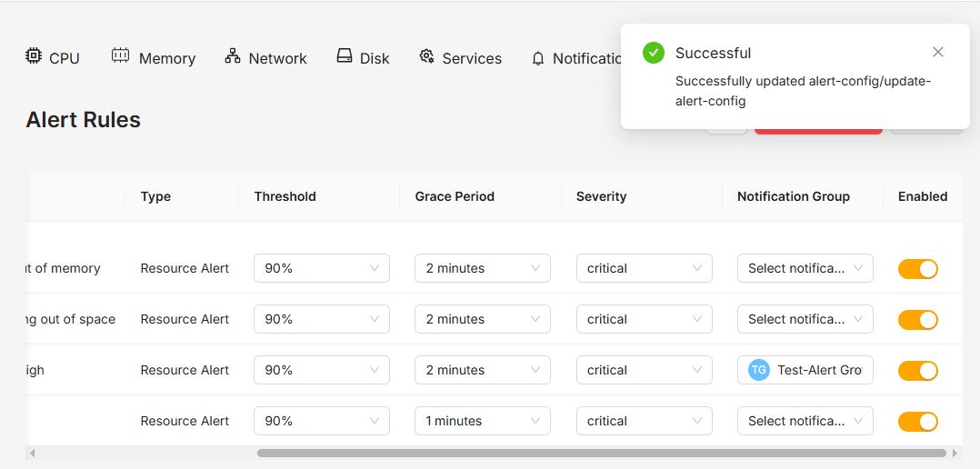980x469 pixels.
Task: Open the Services tab
Action: [x=460, y=58]
